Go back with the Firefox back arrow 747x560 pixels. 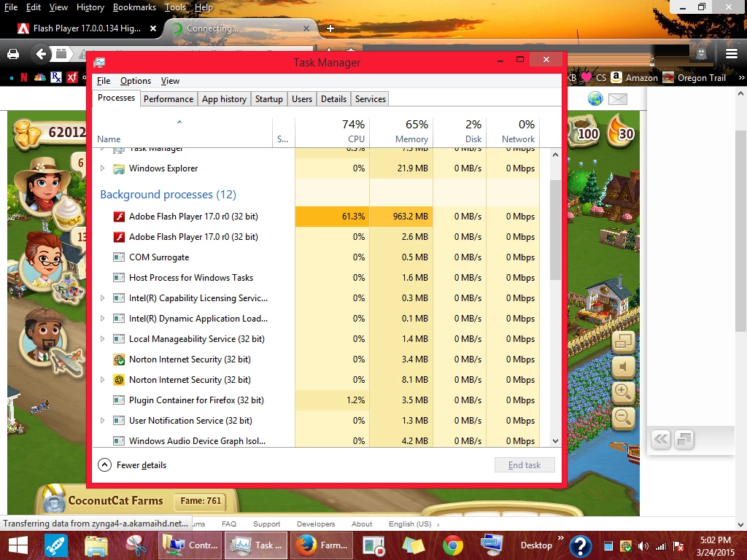[41, 54]
